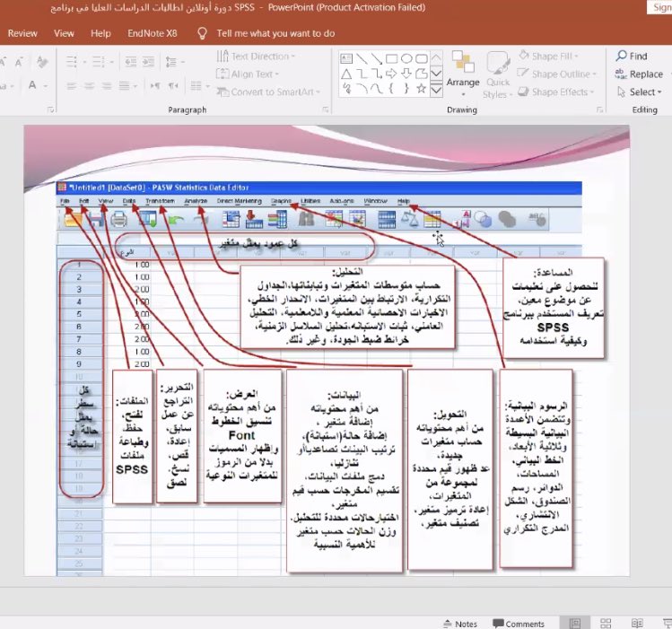The image size is (672, 629).
Task: Open the Shape Effects menu
Action: coord(556,92)
